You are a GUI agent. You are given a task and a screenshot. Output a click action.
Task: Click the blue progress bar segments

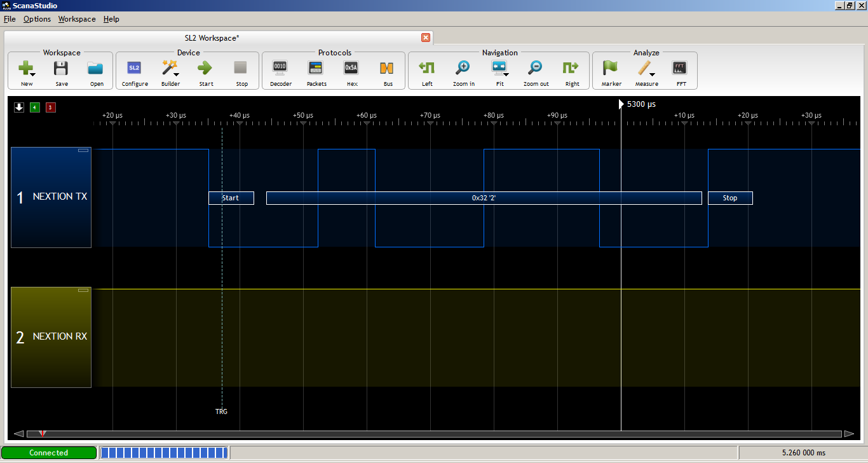[x=164, y=452]
